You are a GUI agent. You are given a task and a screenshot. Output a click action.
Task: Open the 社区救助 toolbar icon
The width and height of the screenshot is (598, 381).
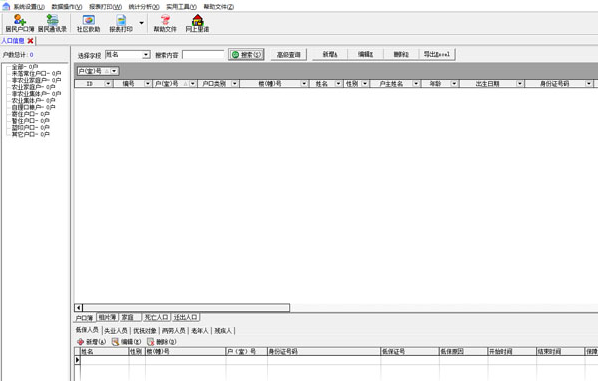click(88, 23)
